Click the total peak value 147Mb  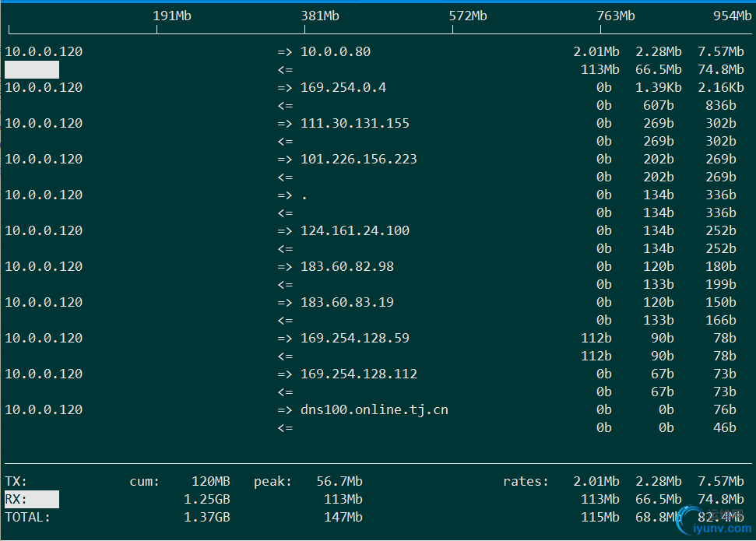point(343,517)
